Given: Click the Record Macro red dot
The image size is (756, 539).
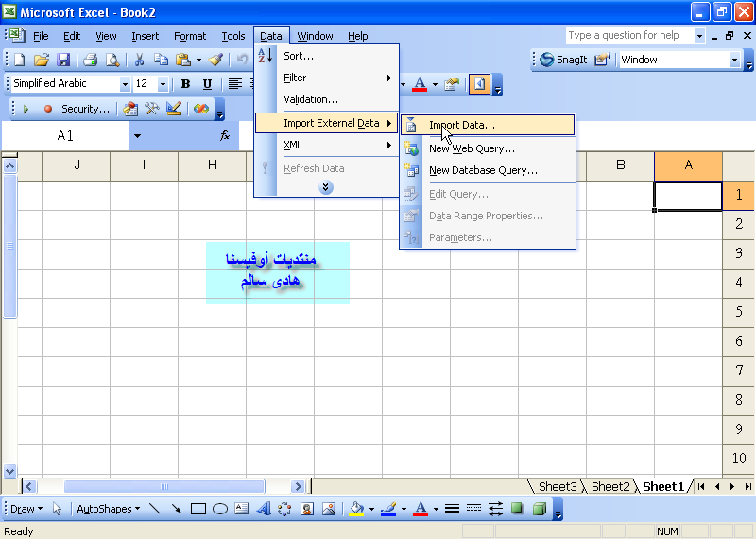Looking at the screenshot, I should 48,109.
